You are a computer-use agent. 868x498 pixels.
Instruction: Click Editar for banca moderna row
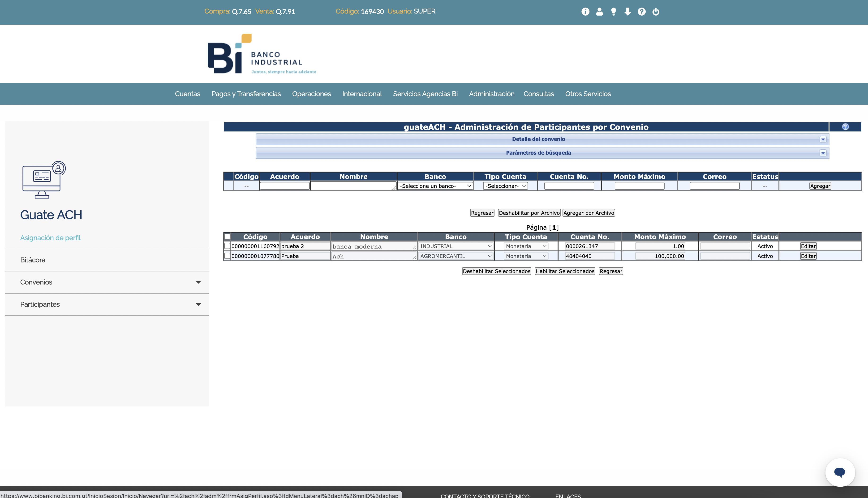808,246
